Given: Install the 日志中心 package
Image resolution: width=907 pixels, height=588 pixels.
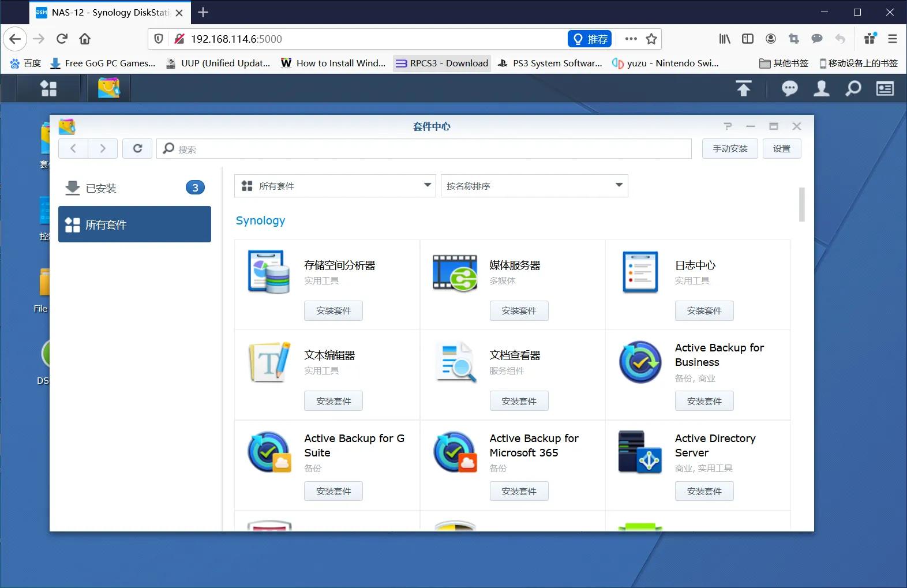Looking at the screenshot, I should coord(704,310).
